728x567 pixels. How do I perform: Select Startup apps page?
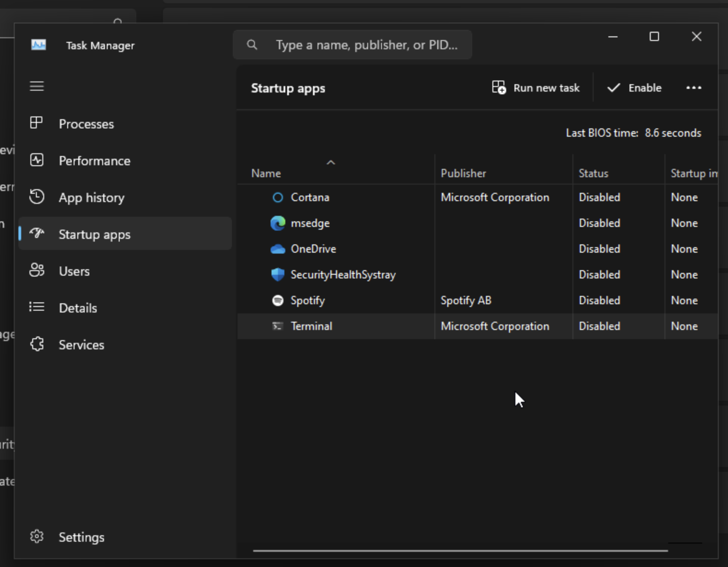tap(125, 234)
